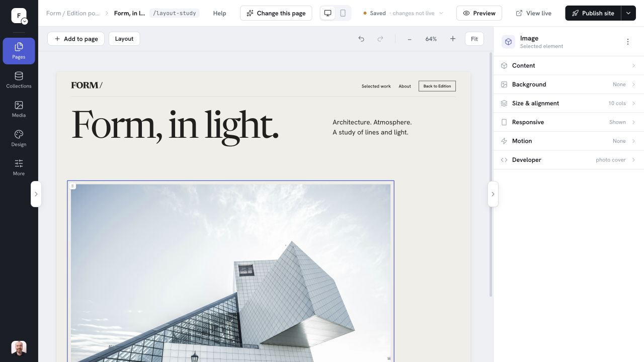Select the building photo on canvas
The height and width of the screenshot is (362, 644).
[230, 271]
